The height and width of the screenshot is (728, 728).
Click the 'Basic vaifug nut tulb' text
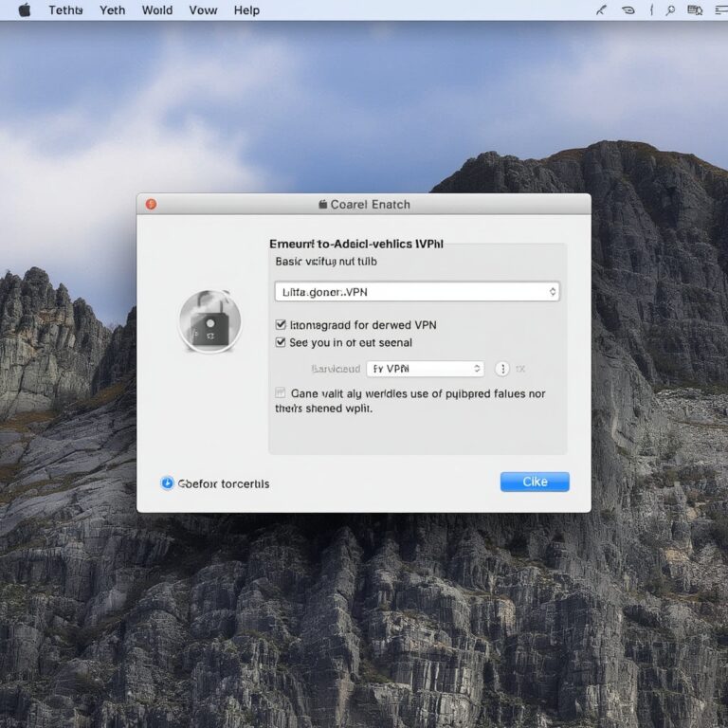click(x=326, y=262)
